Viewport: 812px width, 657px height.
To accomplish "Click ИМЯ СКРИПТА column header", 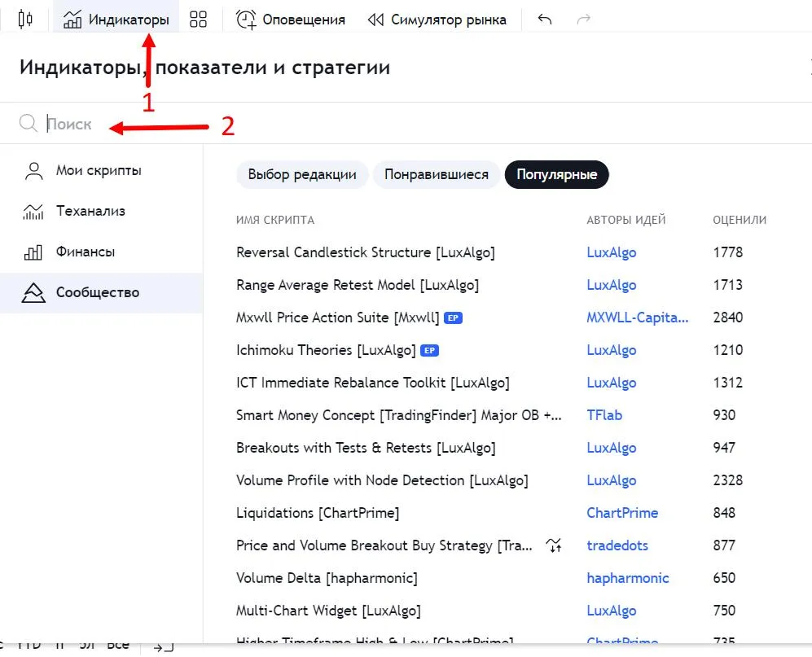I will 275,220.
